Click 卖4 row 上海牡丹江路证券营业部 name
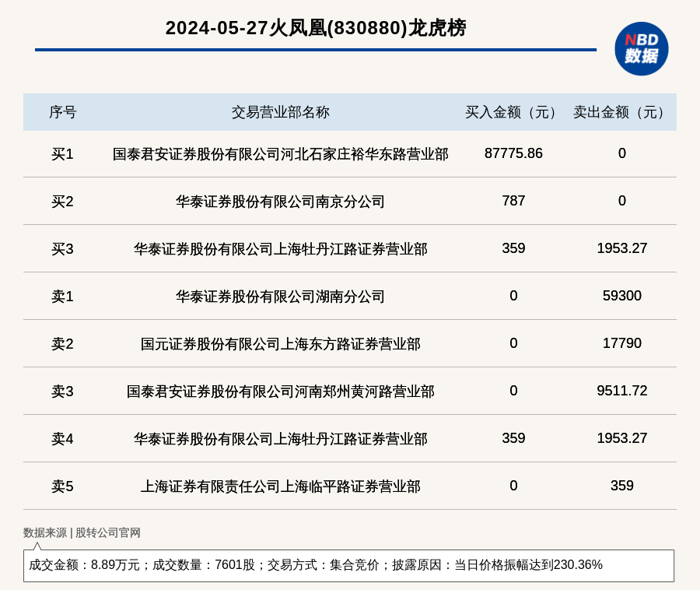This screenshot has height=590, width=700. [x=280, y=439]
